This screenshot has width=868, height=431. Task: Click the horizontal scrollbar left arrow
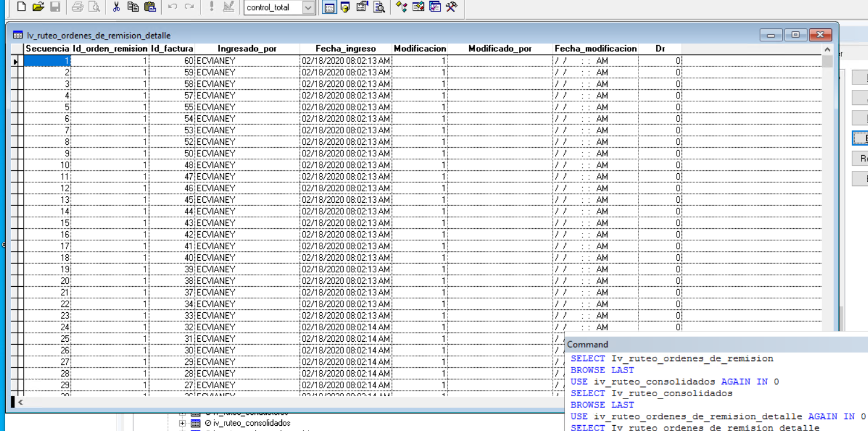pos(21,401)
